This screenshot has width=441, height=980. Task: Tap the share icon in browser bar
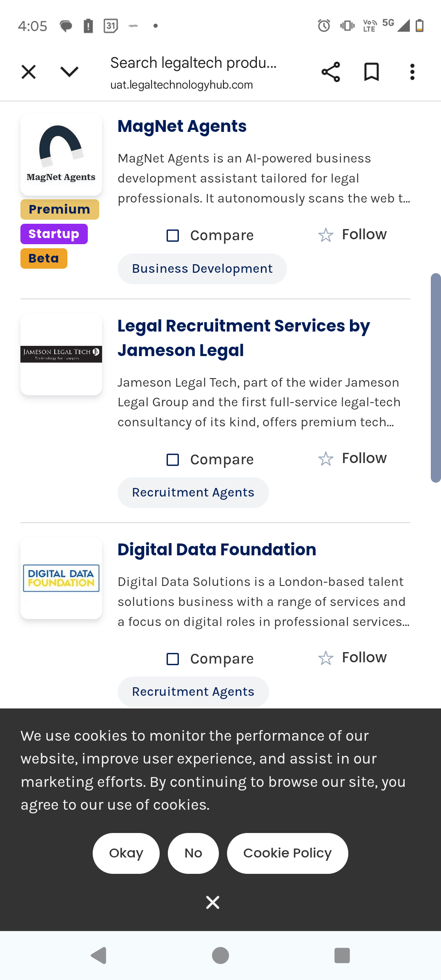330,72
